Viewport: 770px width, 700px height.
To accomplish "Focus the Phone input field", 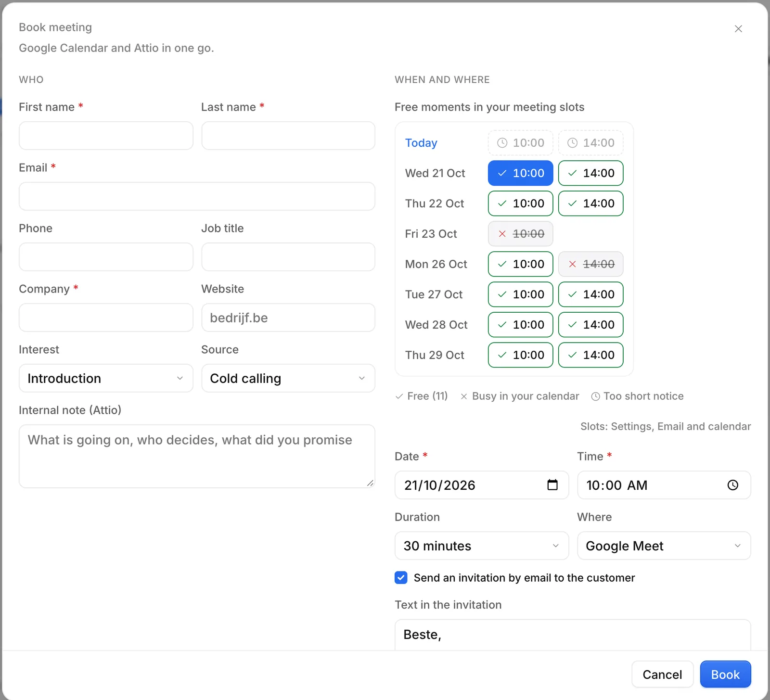I will [x=106, y=257].
